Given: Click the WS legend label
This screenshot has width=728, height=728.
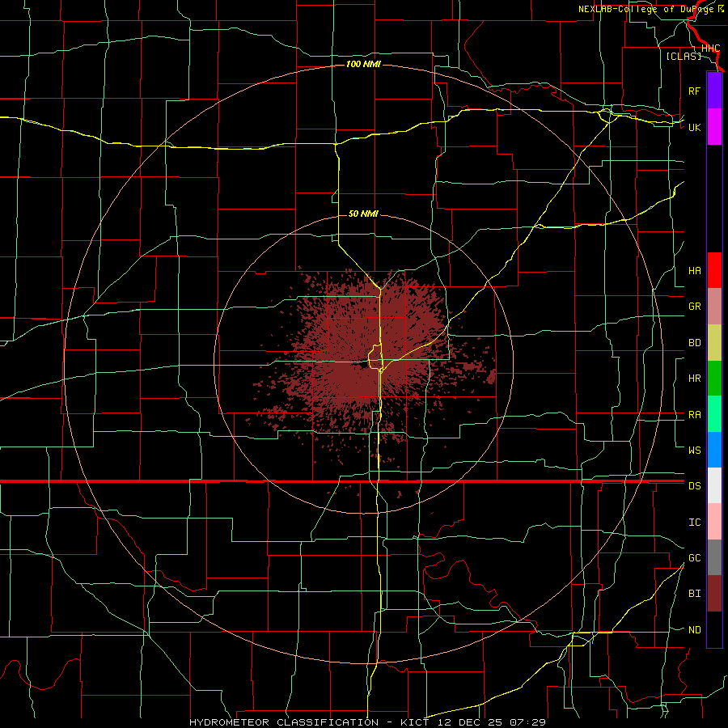Looking at the screenshot, I should coord(694,451).
